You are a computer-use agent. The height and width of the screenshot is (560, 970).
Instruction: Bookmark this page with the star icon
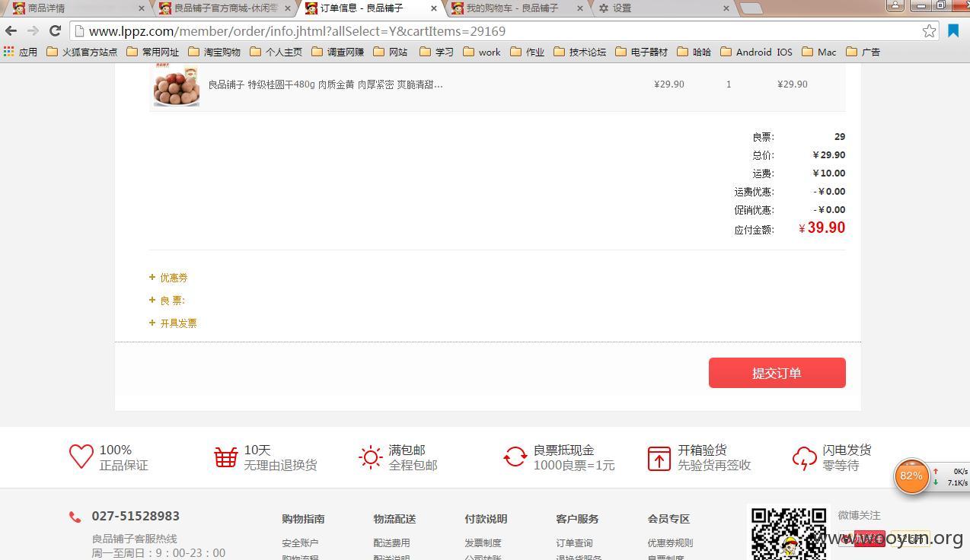pyautogui.click(x=929, y=31)
